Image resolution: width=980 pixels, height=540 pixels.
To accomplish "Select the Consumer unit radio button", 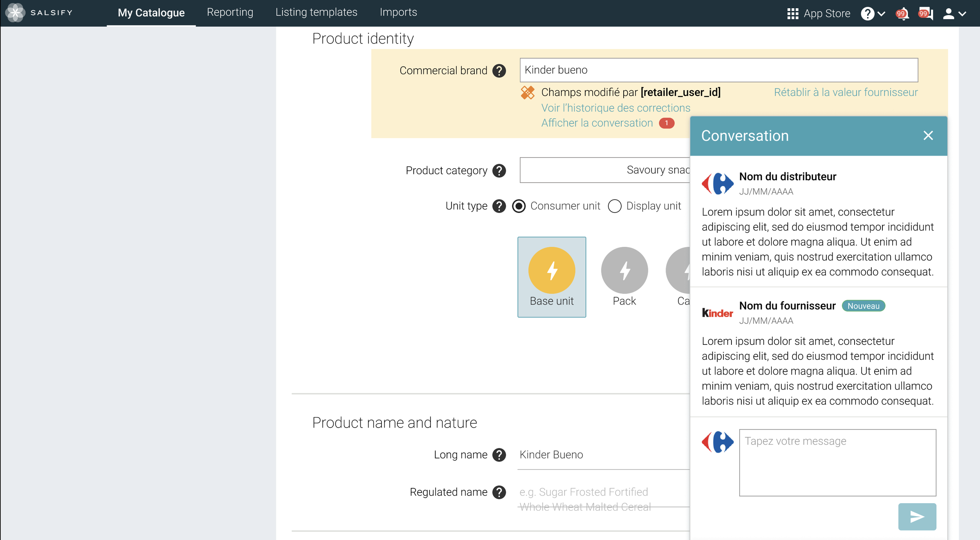I will pyautogui.click(x=519, y=206).
